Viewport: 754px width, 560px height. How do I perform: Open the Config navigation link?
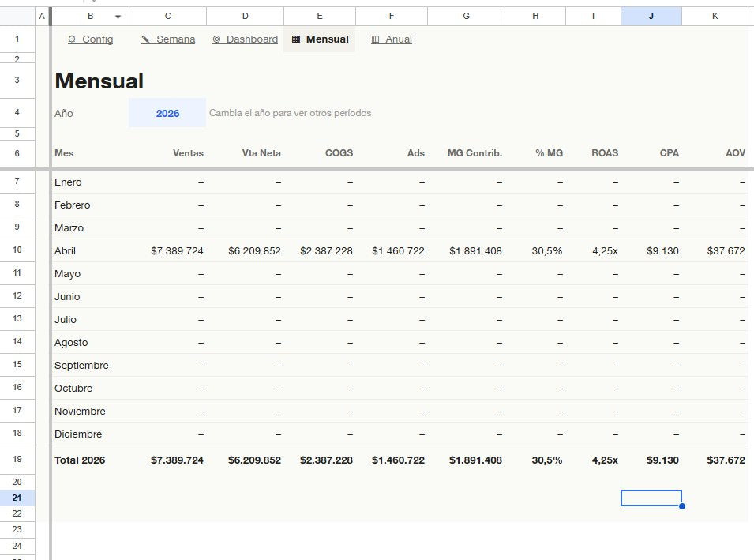91,39
